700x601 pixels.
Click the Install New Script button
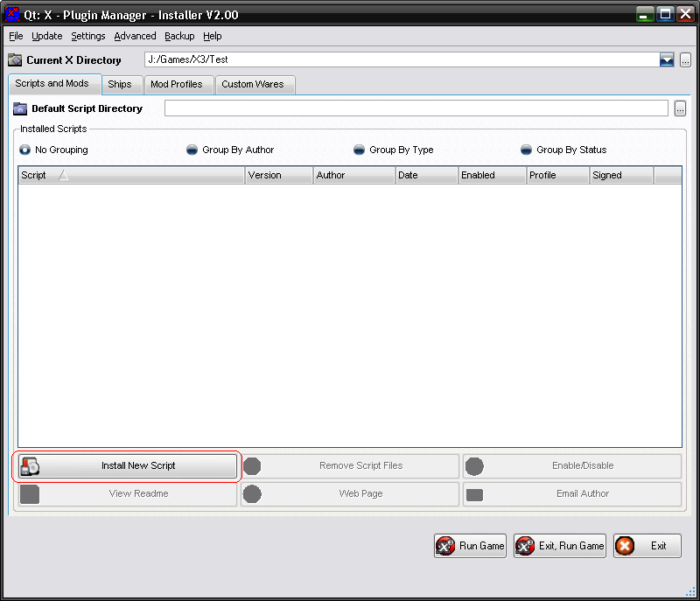click(128, 465)
